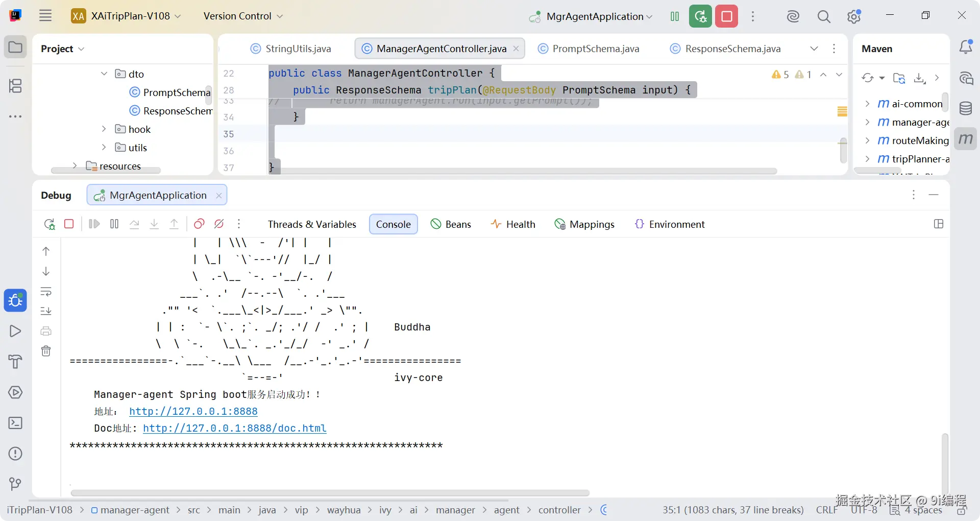Viewport: 980px width, 521px height.
Task: Toggle mute breakpoints
Action: 219,224
